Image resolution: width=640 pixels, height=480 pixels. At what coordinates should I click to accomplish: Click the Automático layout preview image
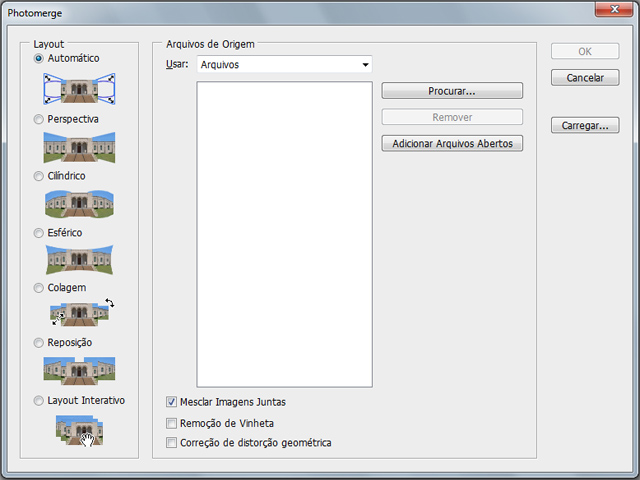tap(79, 89)
